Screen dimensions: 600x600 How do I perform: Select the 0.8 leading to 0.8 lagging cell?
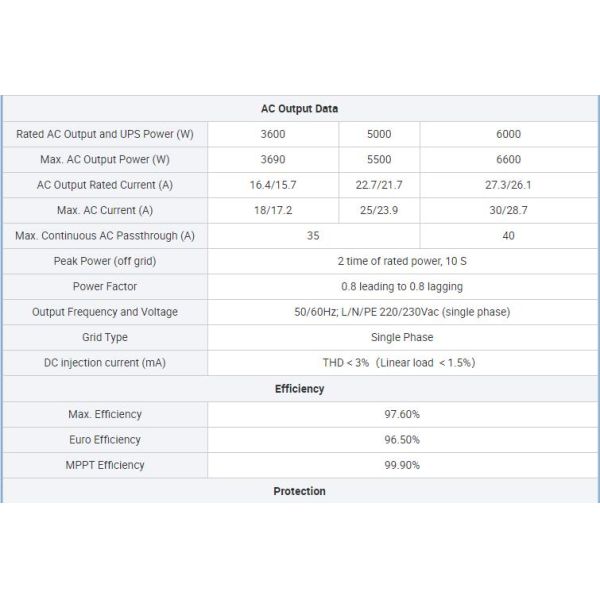coord(402,286)
